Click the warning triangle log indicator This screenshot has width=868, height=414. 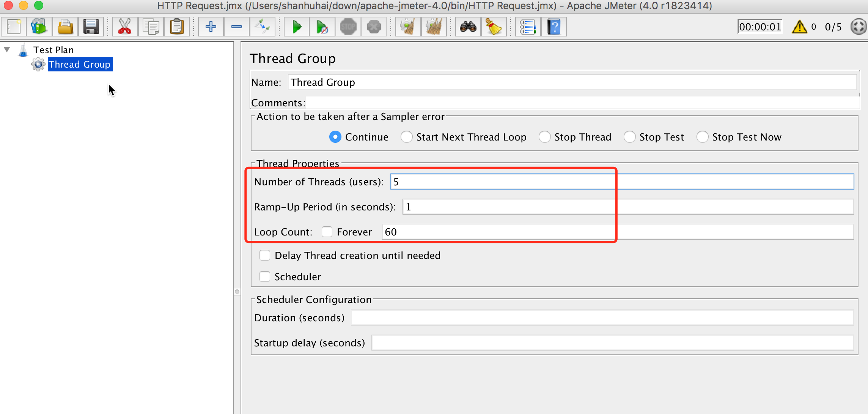[x=800, y=27]
